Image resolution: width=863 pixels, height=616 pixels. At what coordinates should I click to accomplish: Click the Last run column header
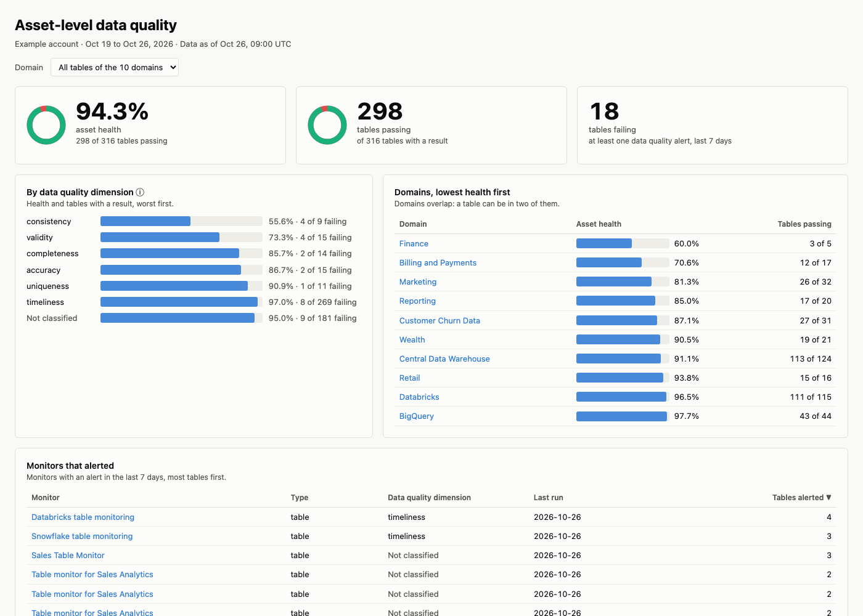[x=549, y=498]
